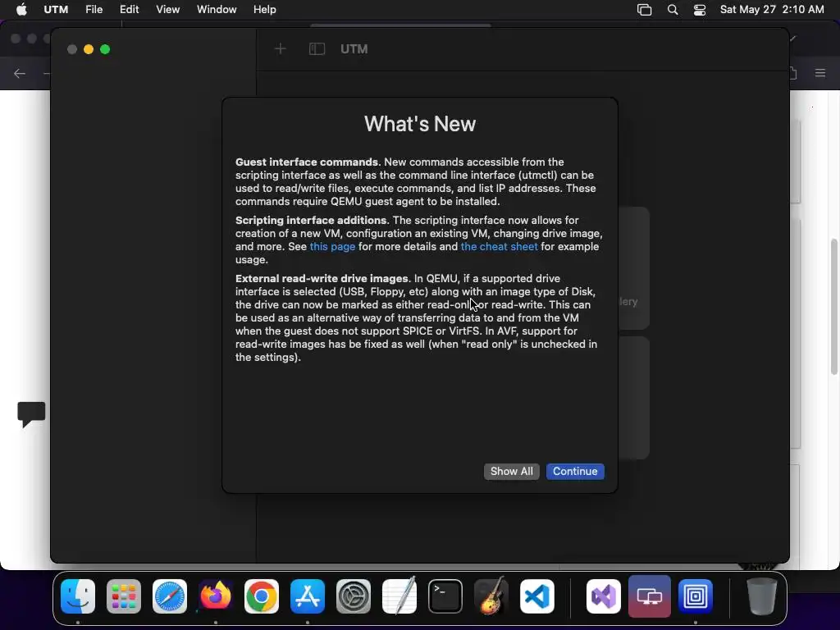This screenshot has height=630, width=840.
Task: Open the blue square app in the Dock
Action: click(x=696, y=596)
